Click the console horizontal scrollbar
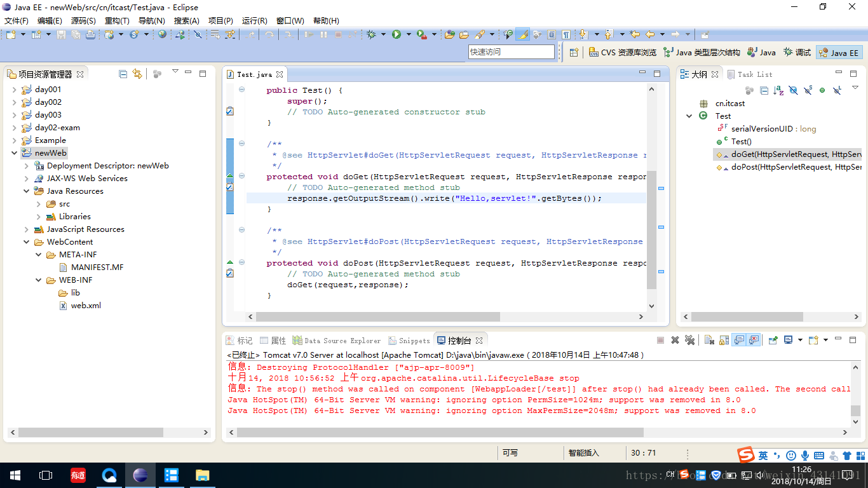Screen dimensions: 868x488 [x=440, y=432]
